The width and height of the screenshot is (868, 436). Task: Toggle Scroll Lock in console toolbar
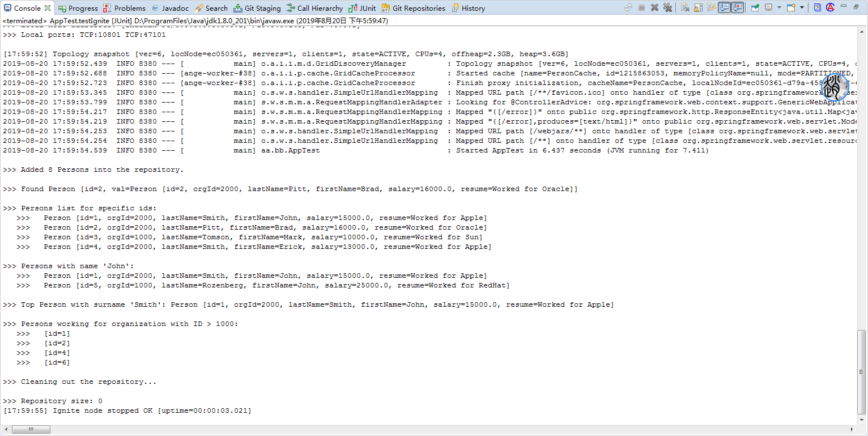pos(698,8)
